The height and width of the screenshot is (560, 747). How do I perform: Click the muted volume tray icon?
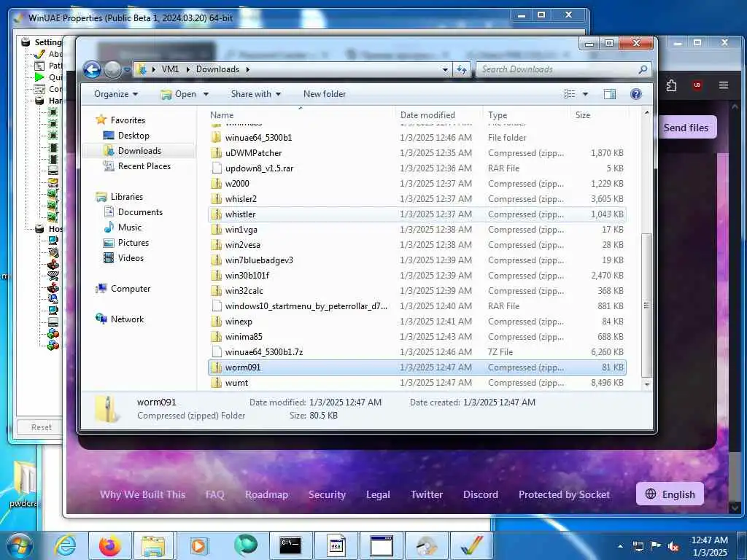[673, 546]
